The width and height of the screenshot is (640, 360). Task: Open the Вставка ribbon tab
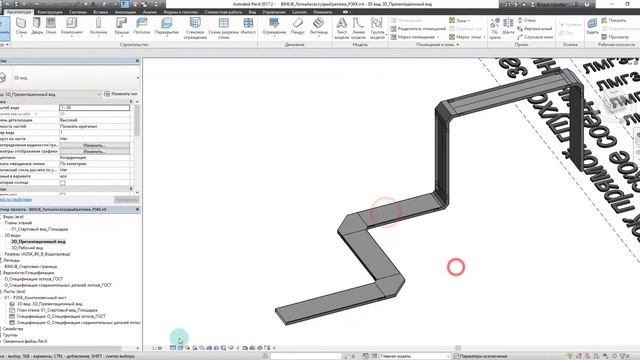click(101, 12)
